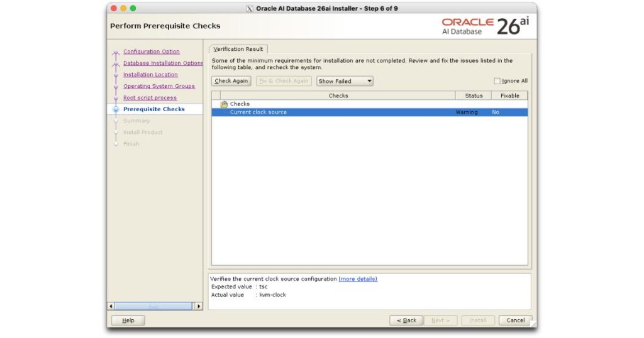644x338 pixels.
Task: Click the Help button
Action: (x=128, y=320)
